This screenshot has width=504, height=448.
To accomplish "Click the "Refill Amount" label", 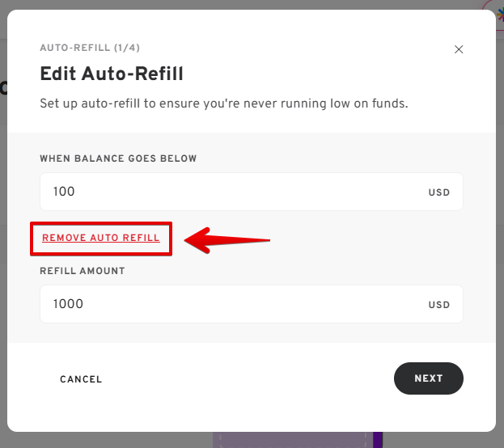I will (x=82, y=271).
